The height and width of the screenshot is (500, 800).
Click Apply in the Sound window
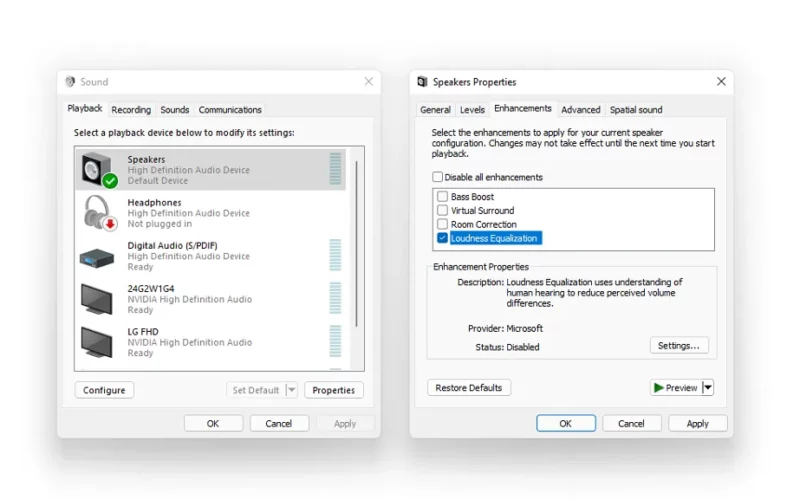coord(345,423)
